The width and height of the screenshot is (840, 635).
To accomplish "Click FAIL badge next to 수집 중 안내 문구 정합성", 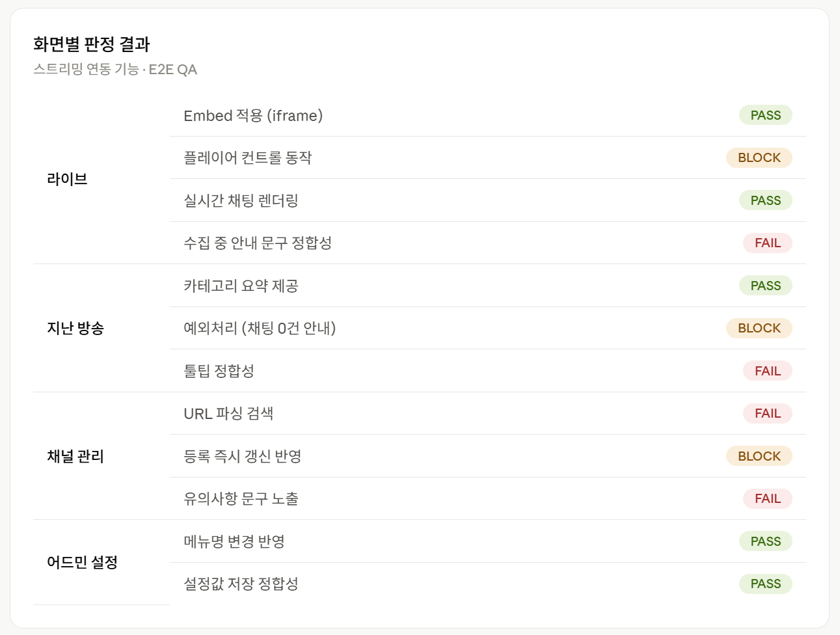I will click(x=768, y=243).
